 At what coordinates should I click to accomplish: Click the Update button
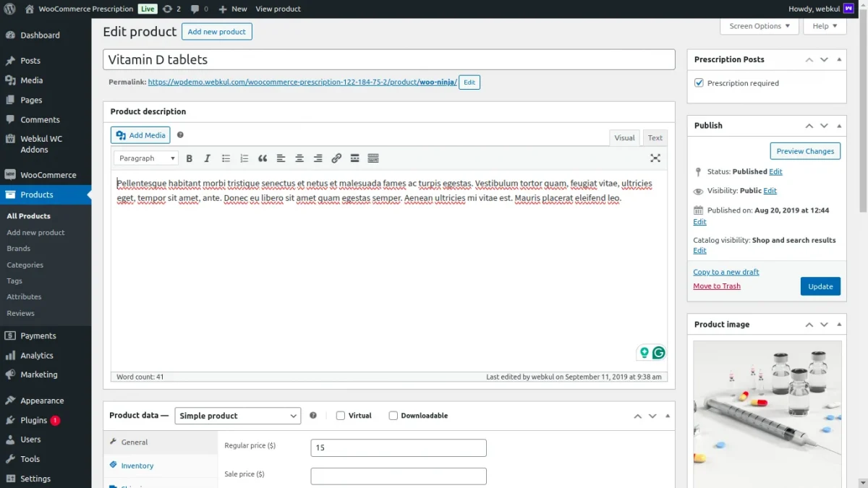click(820, 286)
